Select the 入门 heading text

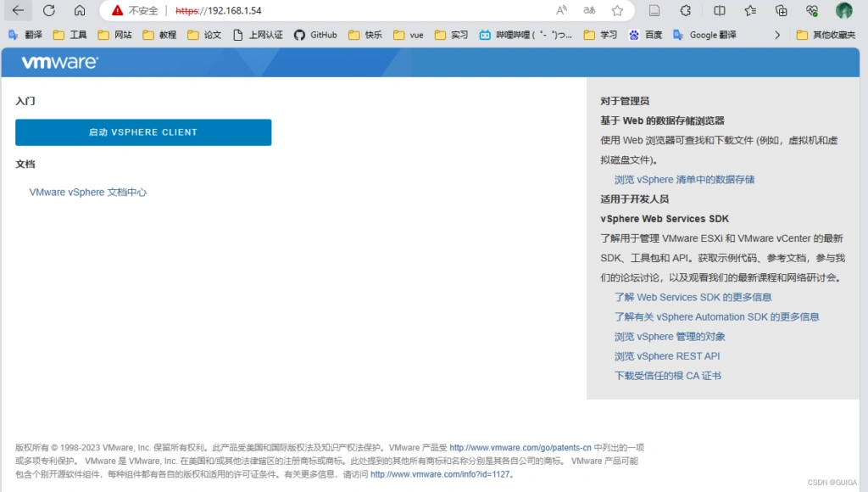coord(25,101)
